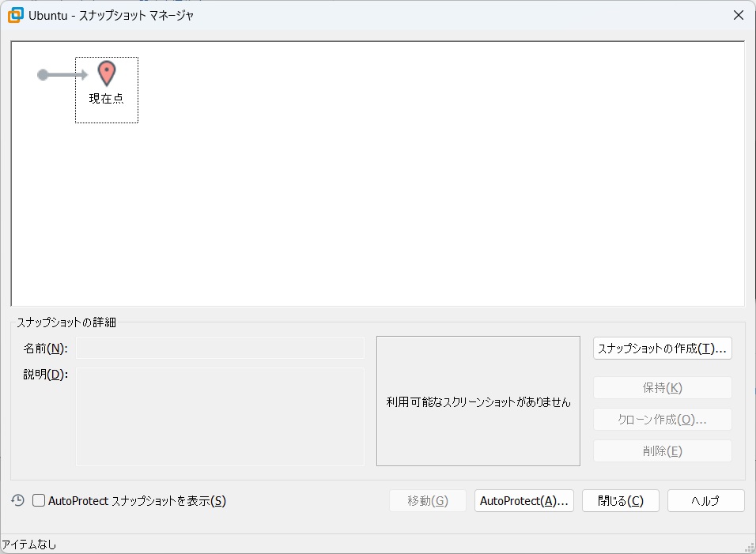Click the VMware icon in title bar
756x554 pixels.
16,15
